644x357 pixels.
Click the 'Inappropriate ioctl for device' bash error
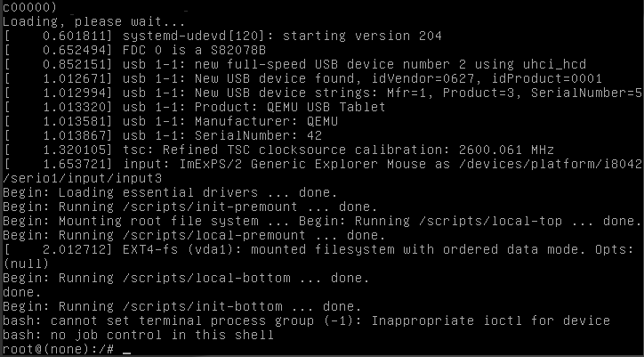click(x=490, y=320)
